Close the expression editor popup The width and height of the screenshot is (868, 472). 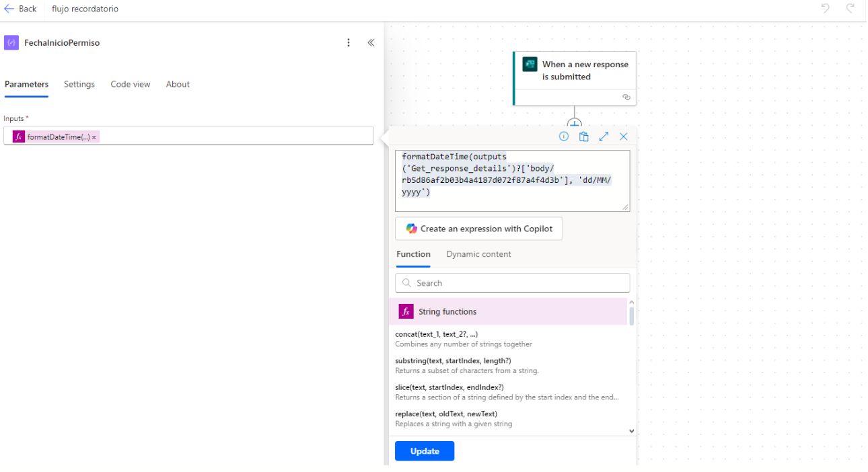[624, 136]
